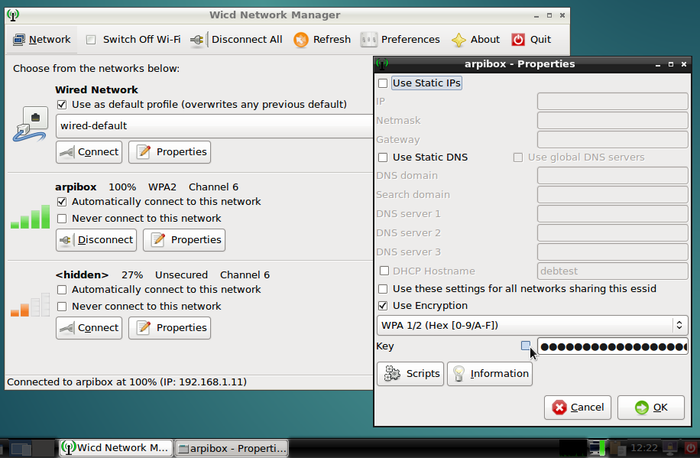Click the Use global DNS servers checkbox
The image size is (700, 458).
click(x=518, y=158)
